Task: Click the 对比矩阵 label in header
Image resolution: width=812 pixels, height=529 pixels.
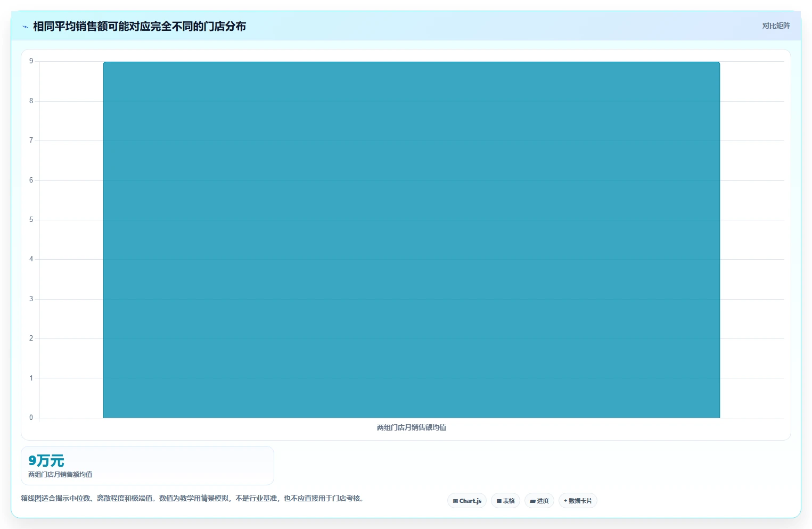Action: [x=776, y=26]
